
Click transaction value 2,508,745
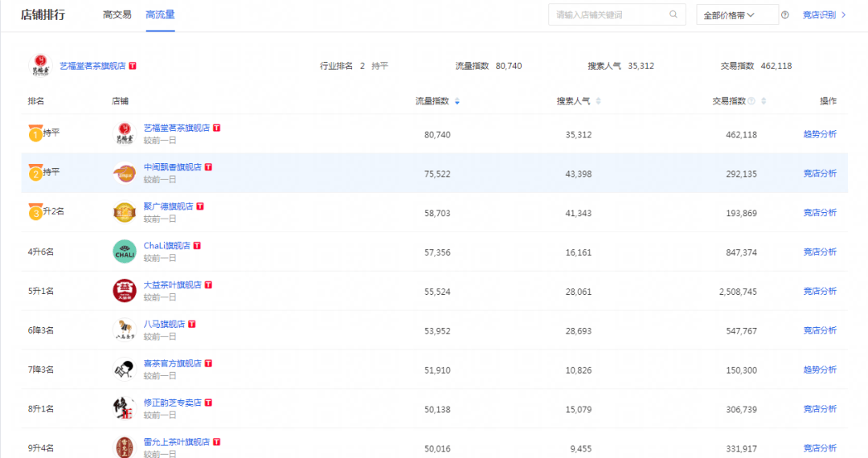pos(738,292)
